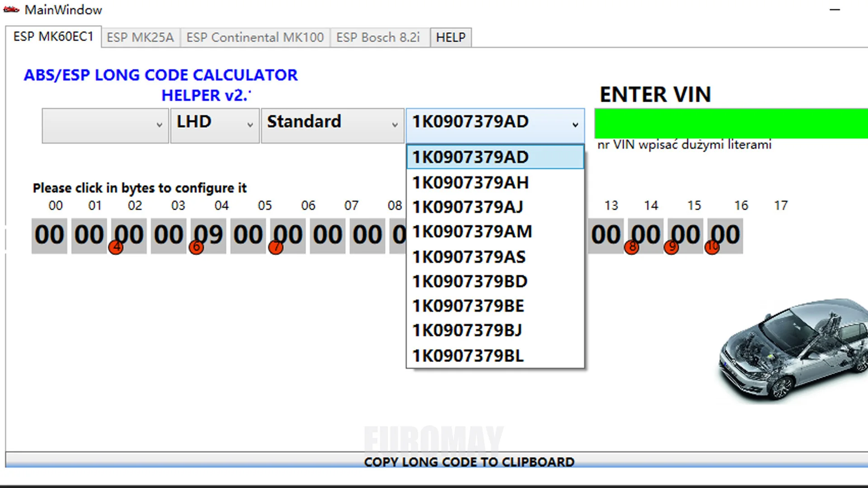868x488 pixels.
Task: Minimize the MainWindow window
Action: pyautogui.click(x=835, y=9)
